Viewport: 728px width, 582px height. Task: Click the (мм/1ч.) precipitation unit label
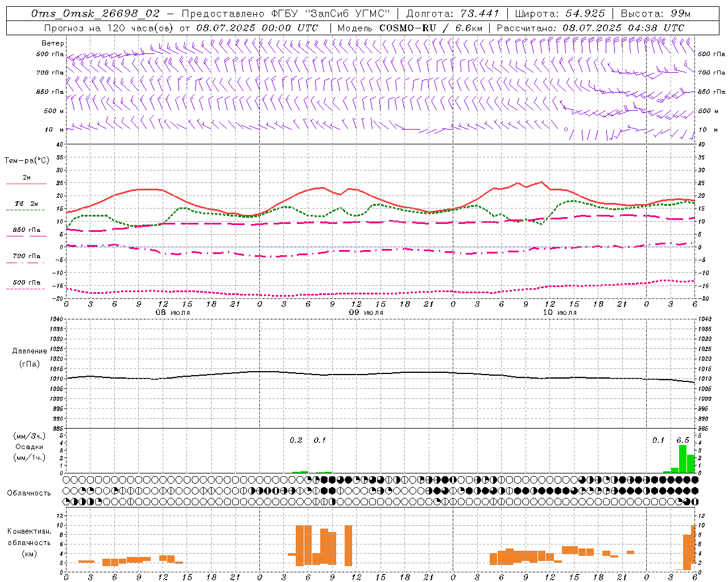[x=29, y=458]
